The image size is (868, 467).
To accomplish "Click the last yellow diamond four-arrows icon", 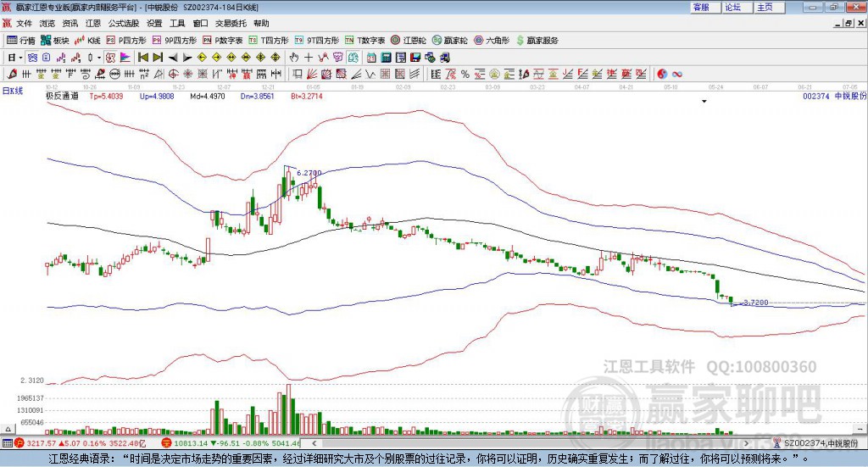I will 275,58.
